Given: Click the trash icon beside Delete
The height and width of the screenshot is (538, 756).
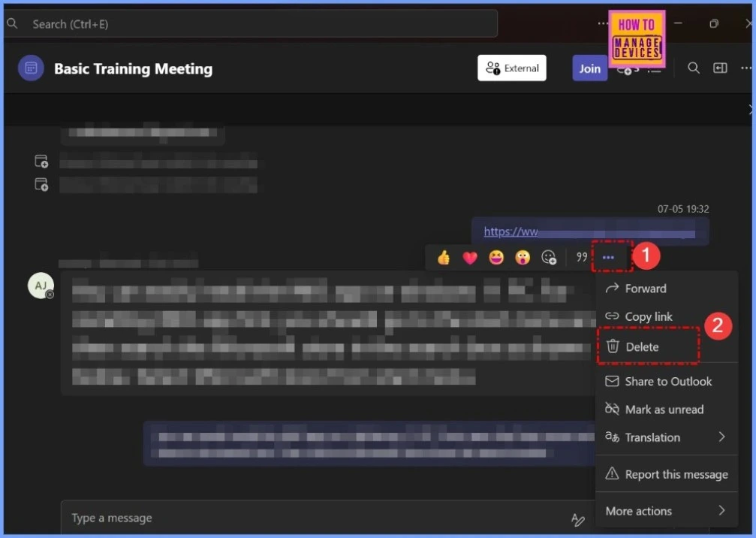Looking at the screenshot, I should click(x=613, y=346).
